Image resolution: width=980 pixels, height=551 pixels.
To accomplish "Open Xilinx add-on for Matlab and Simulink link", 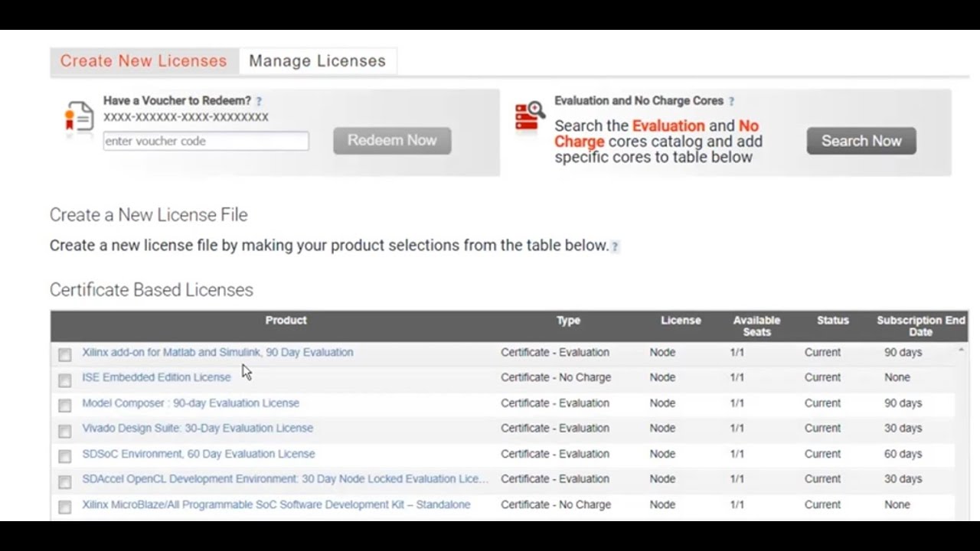I will click(x=217, y=352).
